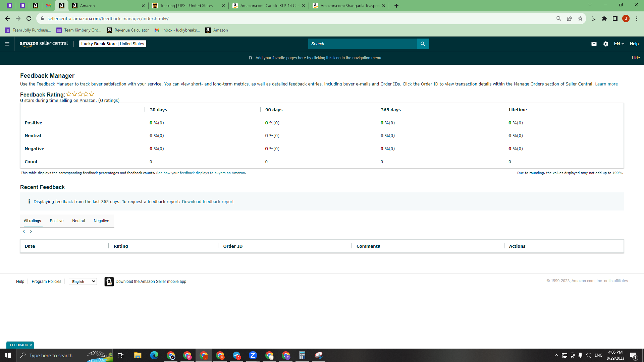Viewport: 644px width, 362px height.
Task: Switch to the Shangarila Teaspoon Amazon tab
Action: pyautogui.click(x=350, y=6)
